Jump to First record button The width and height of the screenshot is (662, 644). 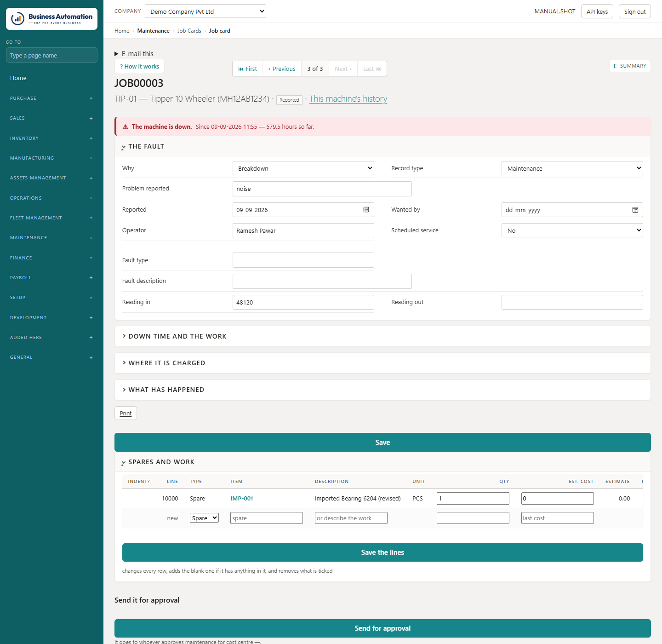[248, 69]
